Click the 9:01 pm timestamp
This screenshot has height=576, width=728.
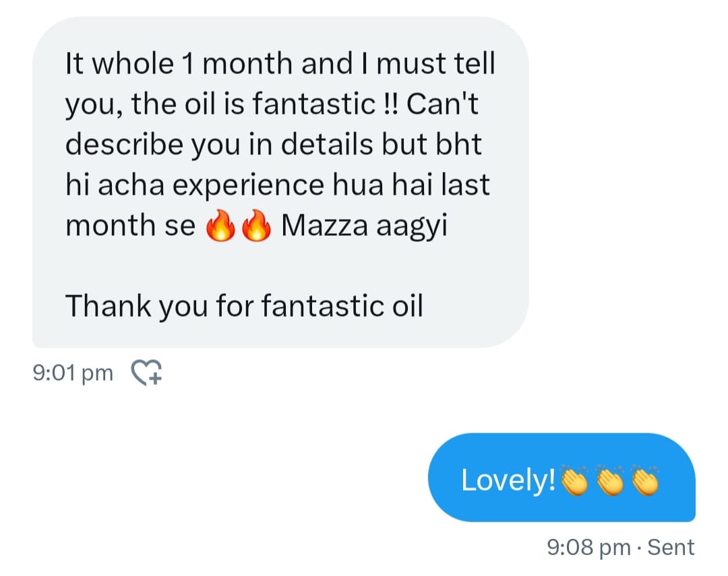click(x=73, y=373)
